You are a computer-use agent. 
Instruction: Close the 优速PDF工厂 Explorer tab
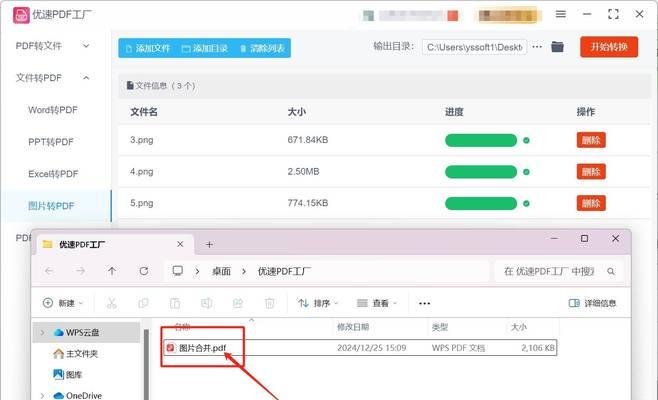pos(180,244)
